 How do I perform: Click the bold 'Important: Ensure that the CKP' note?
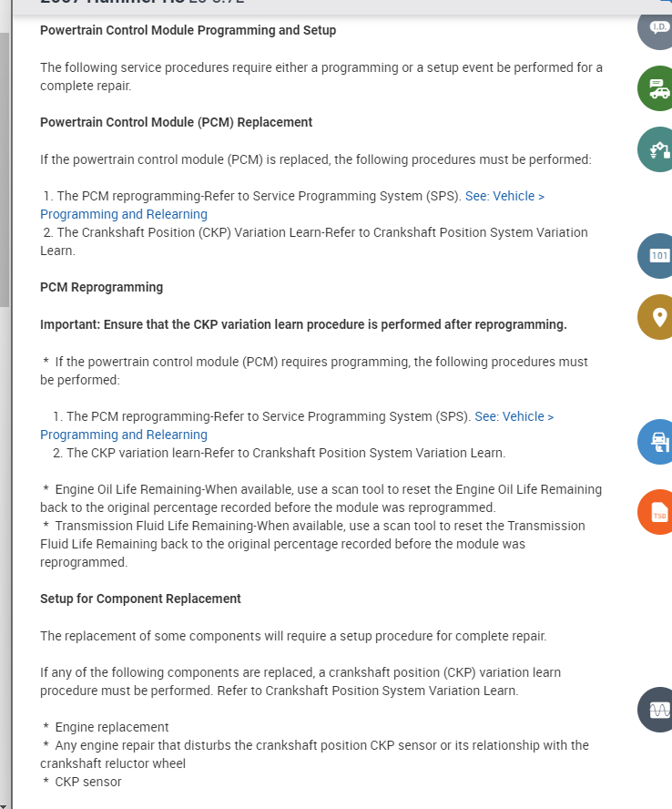303,324
